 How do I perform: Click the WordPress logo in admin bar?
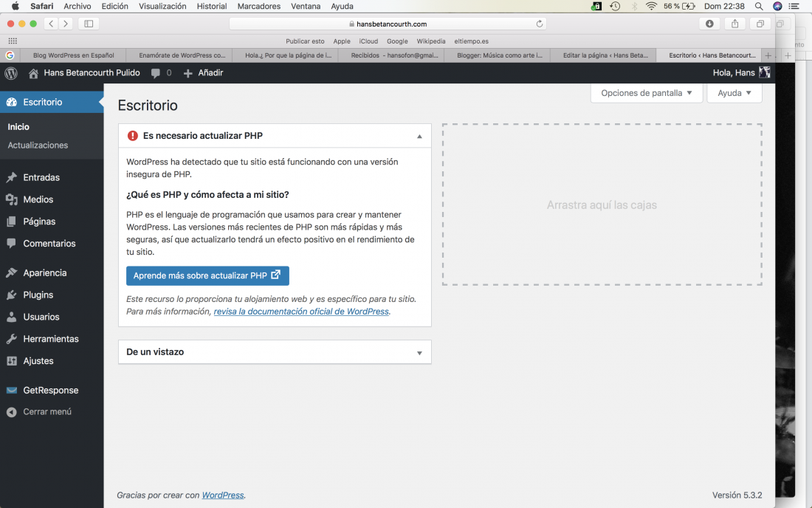pyautogui.click(x=11, y=73)
